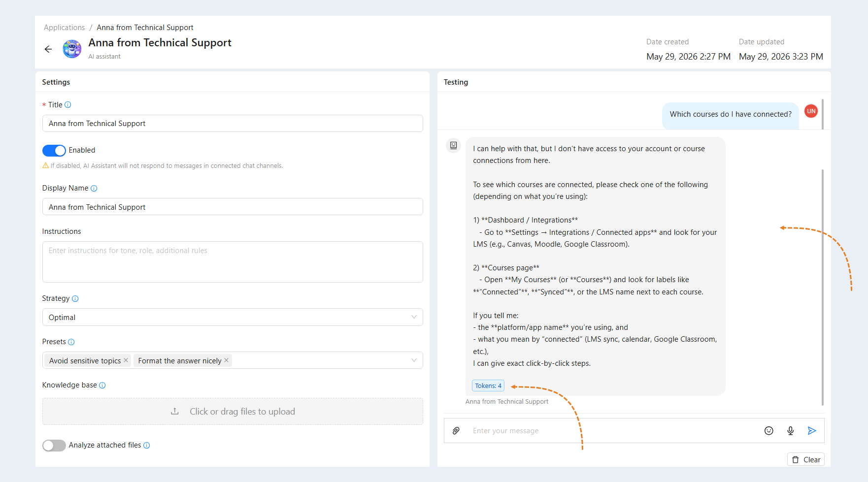Click the UN user avatar
This screenshot has height=482, width=868.
coord(811,111)
